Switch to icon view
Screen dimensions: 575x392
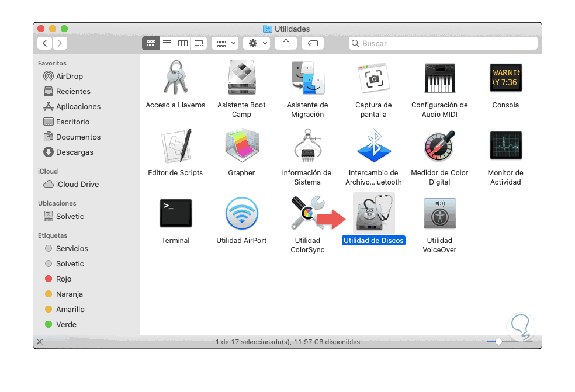pyautogui.click(x=151, y=43)
